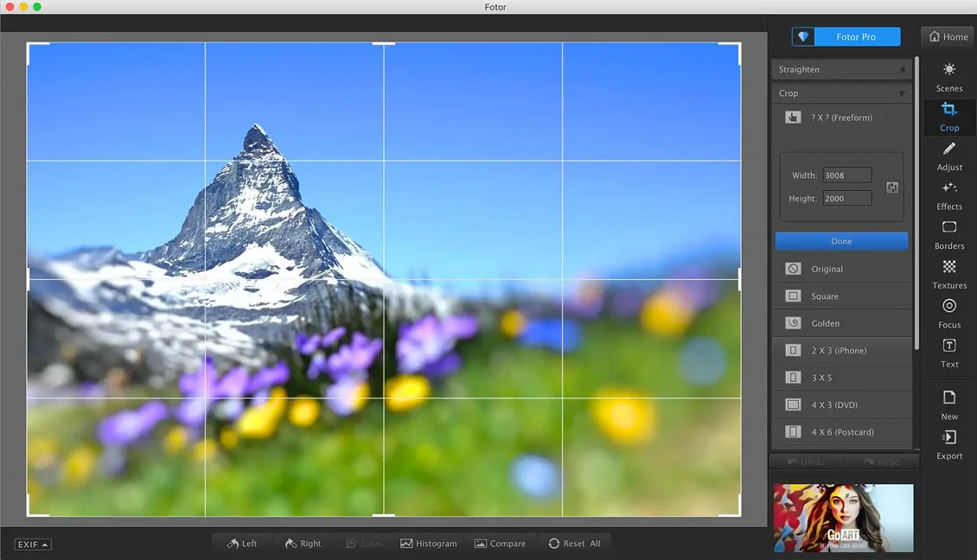Image resolution: width=977 pixels, height=560 pixels.
Task: Toggle the aspect ratio lock icon
Action: tap(892, 188)
